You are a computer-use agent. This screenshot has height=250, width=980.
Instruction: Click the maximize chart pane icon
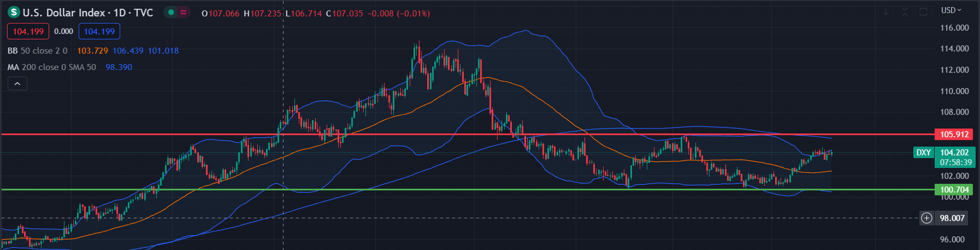click(x=923, y=11)
